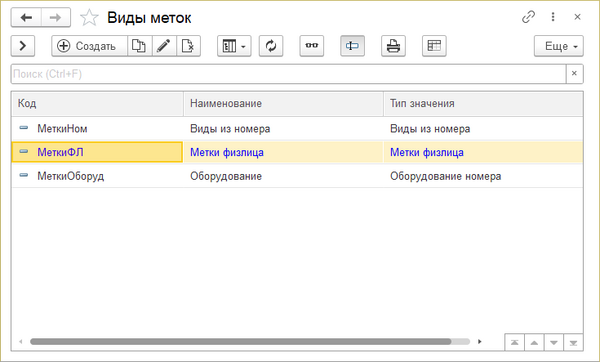The height and width of the screenshot is (362, 600).
Task: Click the МеткиОборуд row item icon
Action: [24, 175]
